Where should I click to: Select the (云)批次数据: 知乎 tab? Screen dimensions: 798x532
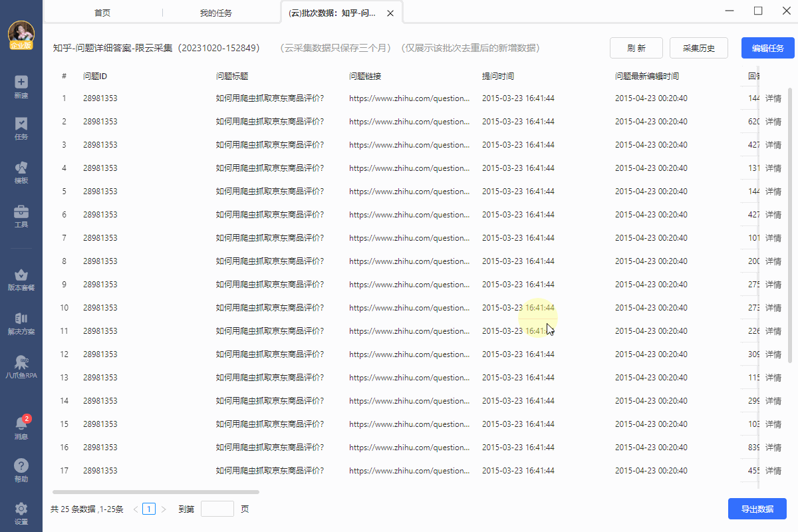342,13
